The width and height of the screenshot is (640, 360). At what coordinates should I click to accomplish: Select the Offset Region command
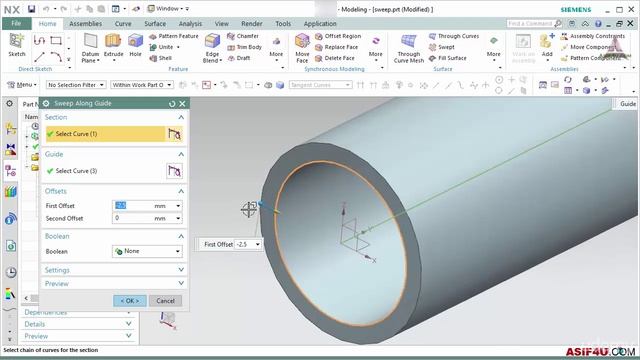(x=338, y=36)
